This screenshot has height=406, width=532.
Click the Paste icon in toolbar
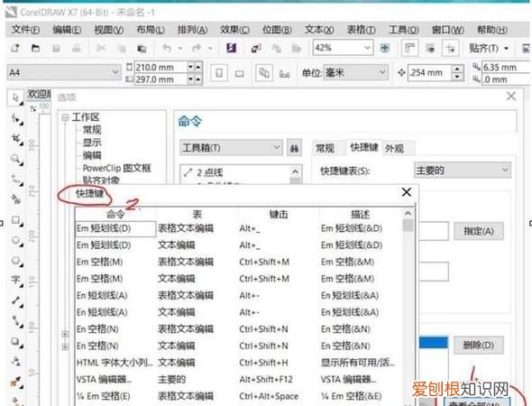pos(142,49)
